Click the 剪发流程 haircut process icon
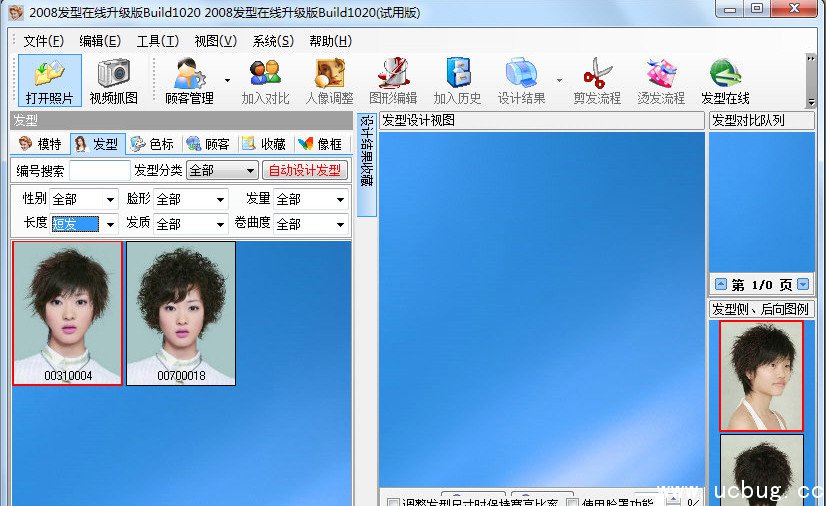This screenshot has height=506, width=827. click(x=597, y=80)
